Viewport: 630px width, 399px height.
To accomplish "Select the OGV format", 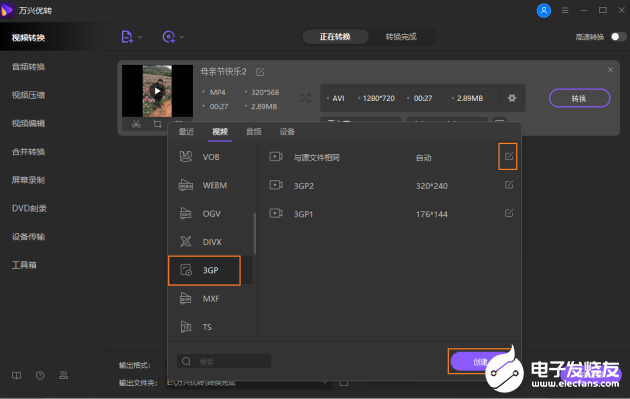I will pyautogui.click(x=211, y=214).
